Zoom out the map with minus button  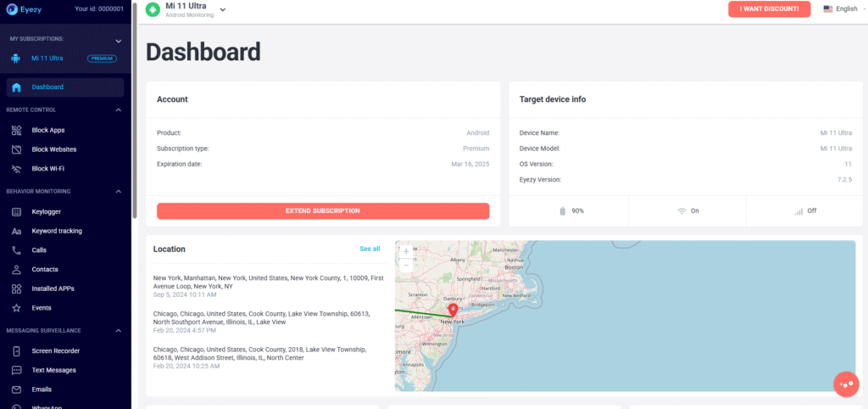pyautogui.click(x=406, y=265)
